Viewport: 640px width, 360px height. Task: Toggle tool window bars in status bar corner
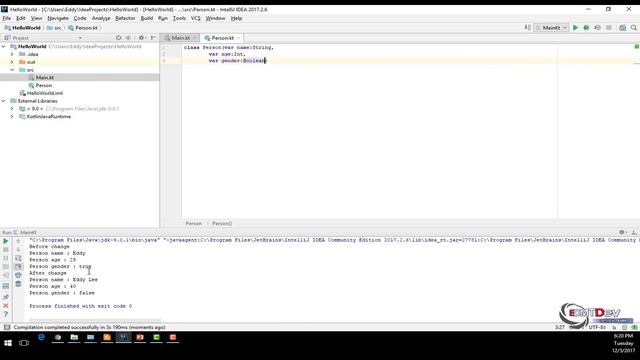(7, 327)
